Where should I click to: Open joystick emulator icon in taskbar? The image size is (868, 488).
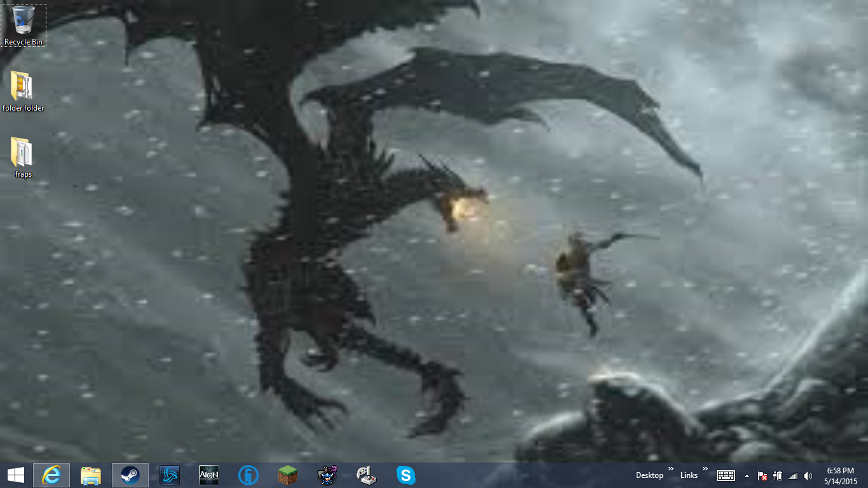(x=367, y=475)
